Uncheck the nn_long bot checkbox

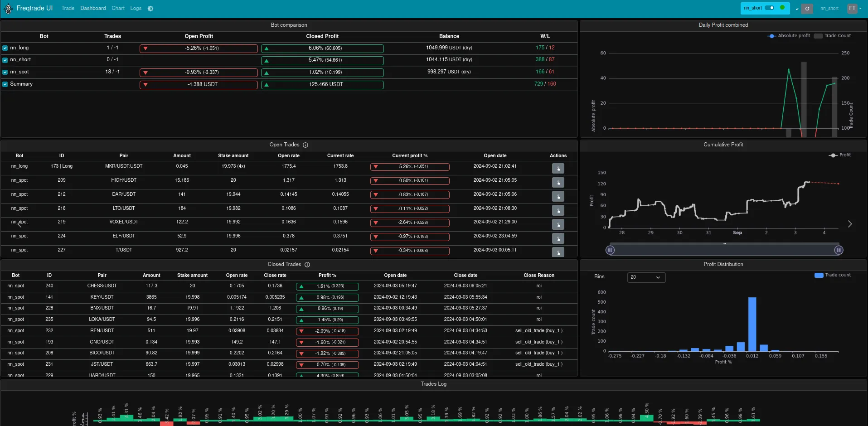pos(5,48)
